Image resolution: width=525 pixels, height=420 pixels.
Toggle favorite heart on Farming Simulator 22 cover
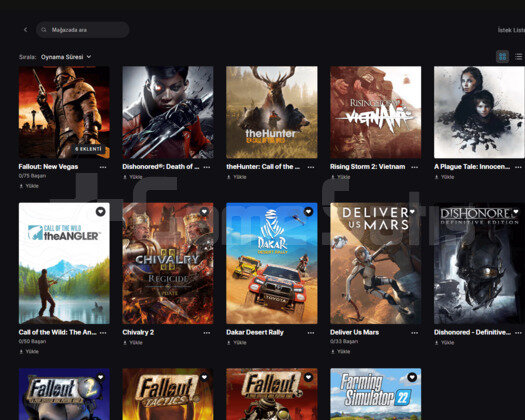tap(412, 377)
